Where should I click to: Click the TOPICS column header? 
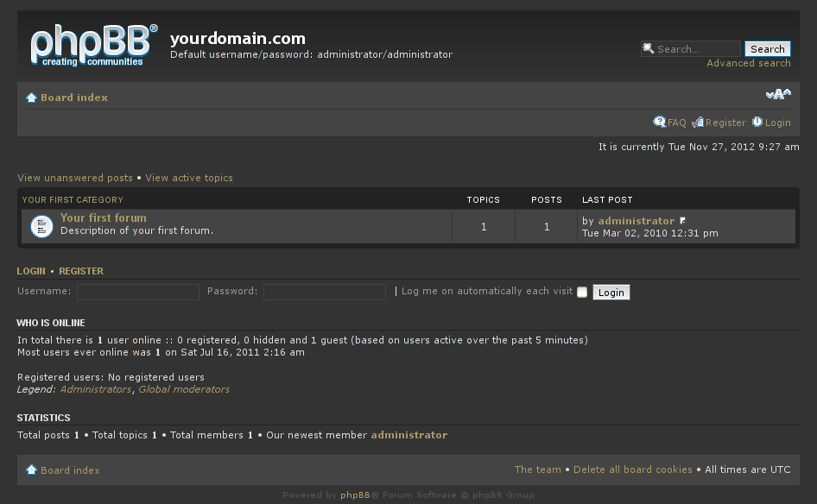coord(483,200)
